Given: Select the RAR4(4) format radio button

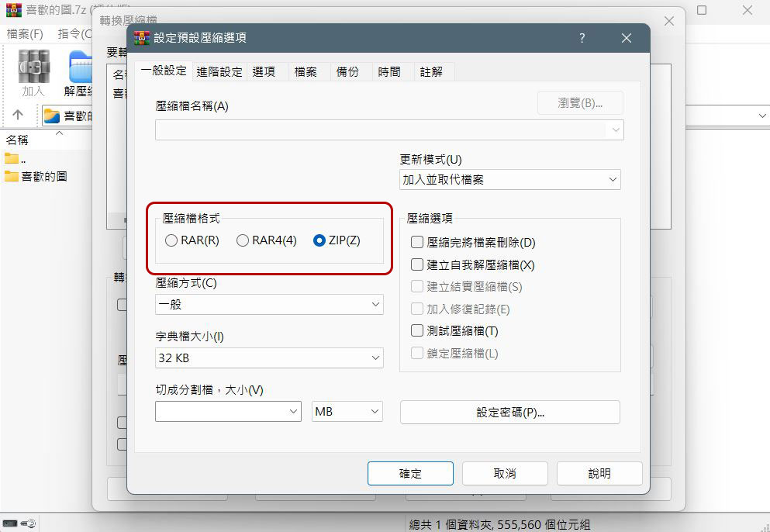Looking at the screenshot, I should (x=243, y=240).
